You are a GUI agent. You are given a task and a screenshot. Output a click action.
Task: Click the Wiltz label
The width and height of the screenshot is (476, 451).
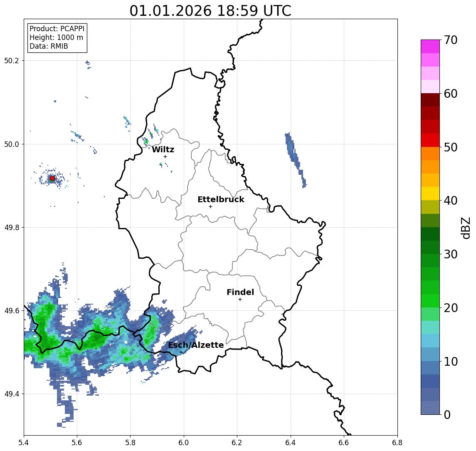163,149
